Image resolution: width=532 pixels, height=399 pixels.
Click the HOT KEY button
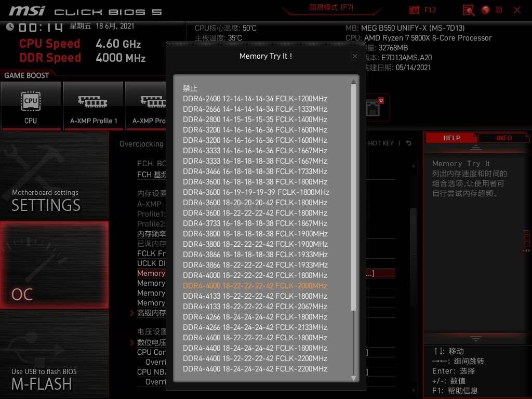click(381, 143)
